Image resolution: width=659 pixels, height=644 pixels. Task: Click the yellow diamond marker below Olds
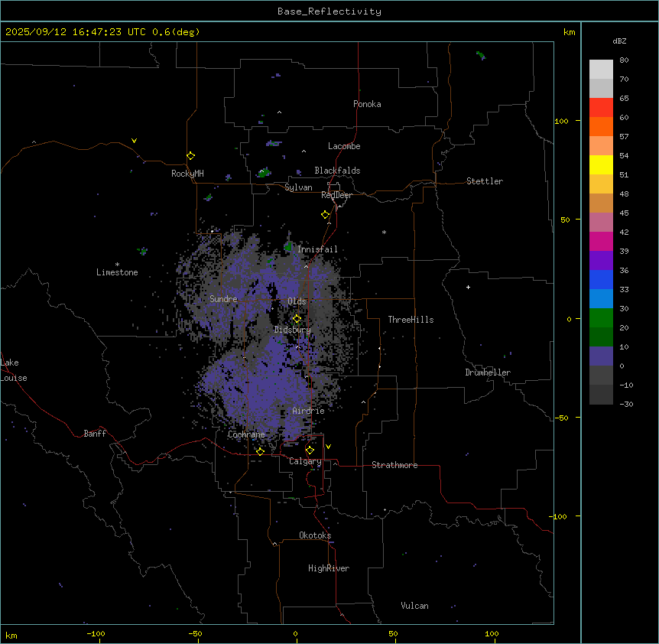(297, 319)
